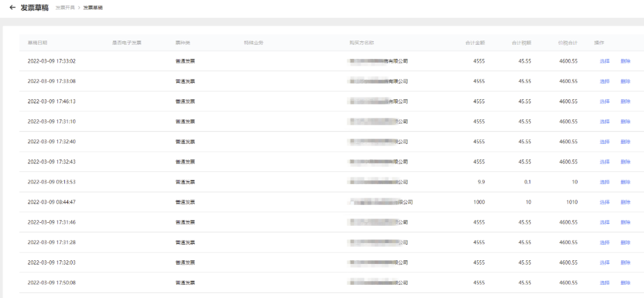Click the 购买方名称 column header
This screenshot has height=298, width=644.
[x=361, y=43]
